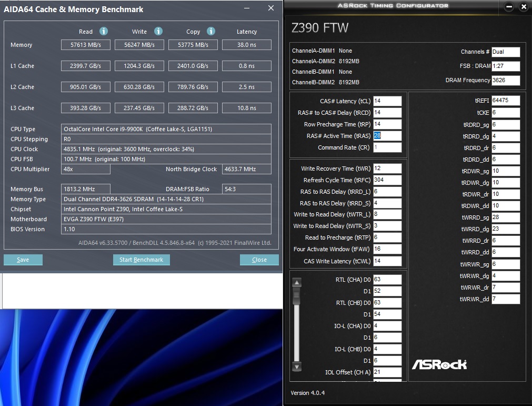Select the tRDRD_dg value field
The height and width of the screenshot is (406, 532).
tap(506, 136)
